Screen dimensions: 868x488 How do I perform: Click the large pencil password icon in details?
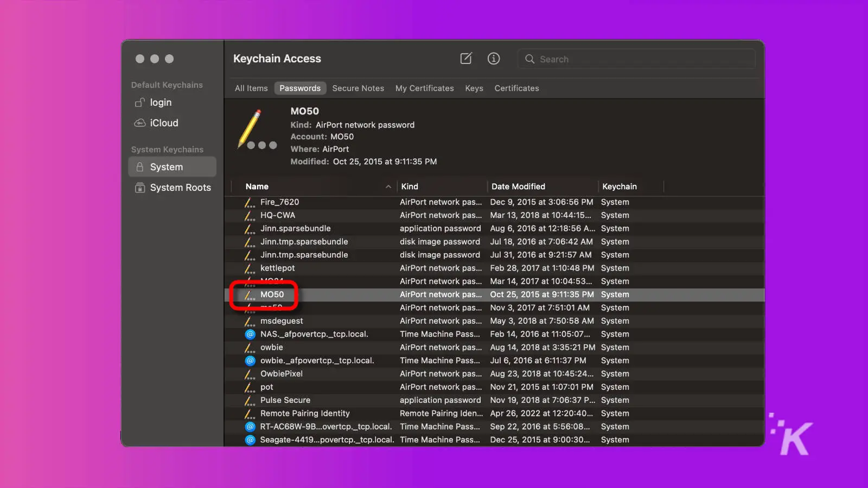(x=257, y=130)
